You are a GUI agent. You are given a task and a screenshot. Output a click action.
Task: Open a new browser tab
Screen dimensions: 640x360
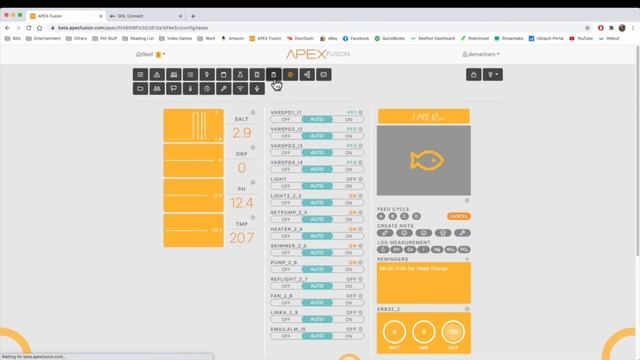pyautogui.click(x=193, y=16)
